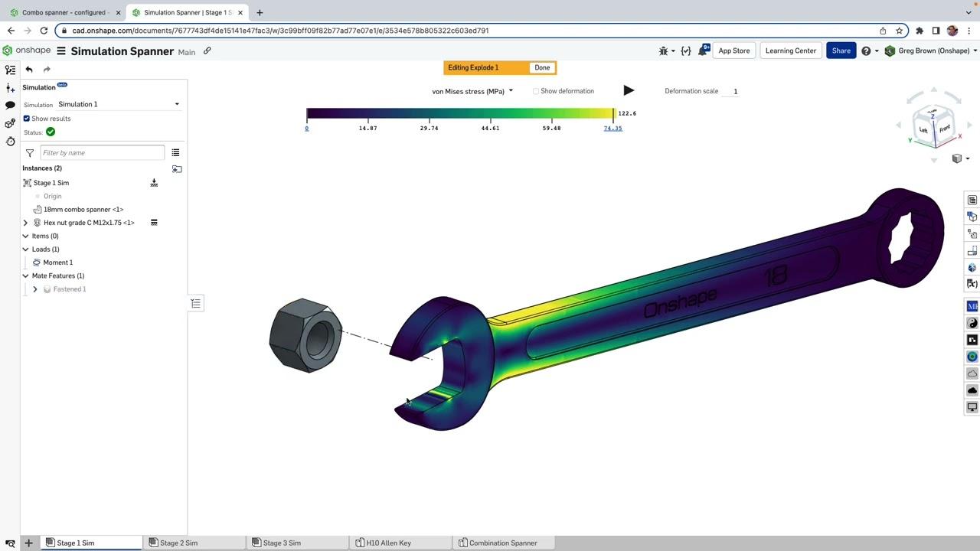This screenshot has width=980, height=551.
Task: Click the yin-yang app icon on right panel
Action: (972, 323)
